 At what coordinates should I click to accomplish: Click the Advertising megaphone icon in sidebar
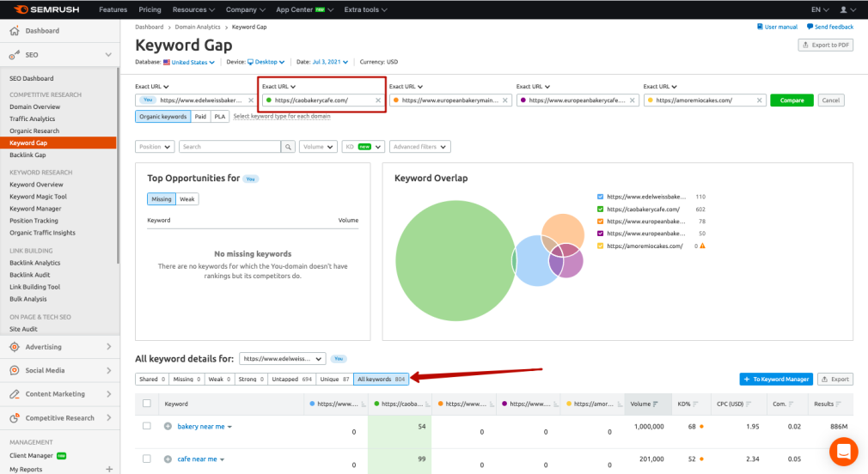pyautogui.click(x=14, y=347)
